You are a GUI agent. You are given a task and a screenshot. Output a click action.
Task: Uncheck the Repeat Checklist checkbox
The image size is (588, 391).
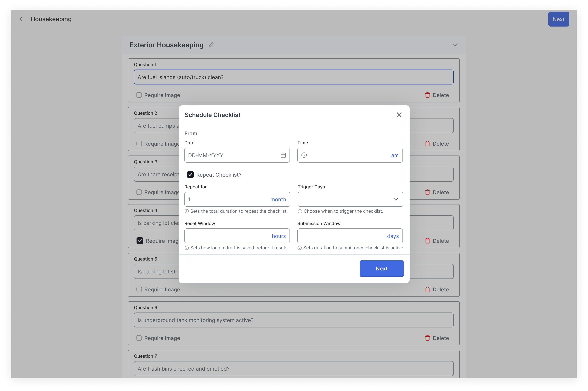(190, 175)
